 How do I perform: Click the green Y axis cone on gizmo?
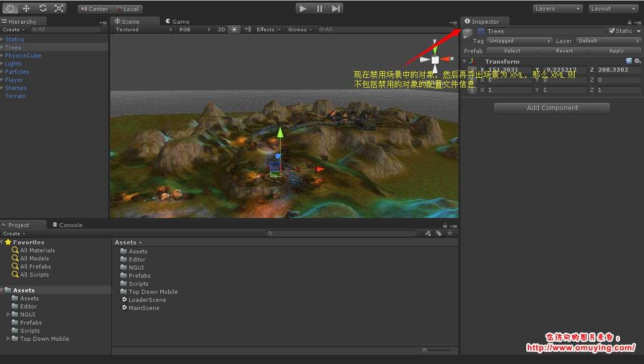(434, 49)
